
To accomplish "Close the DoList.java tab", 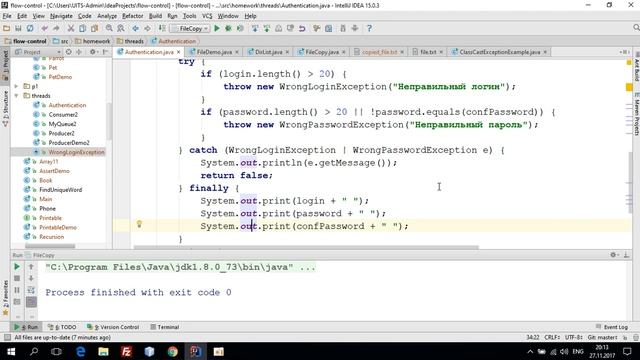I will tap(287, 52).
